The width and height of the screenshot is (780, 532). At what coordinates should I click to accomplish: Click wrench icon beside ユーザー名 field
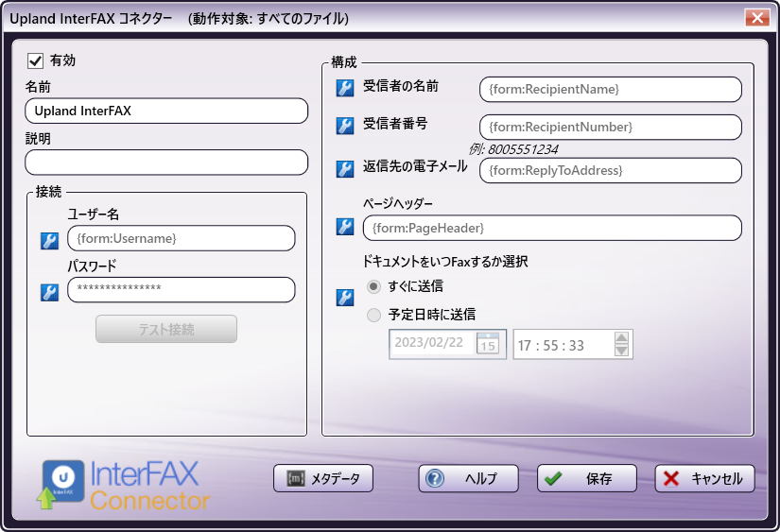[49, 241]
